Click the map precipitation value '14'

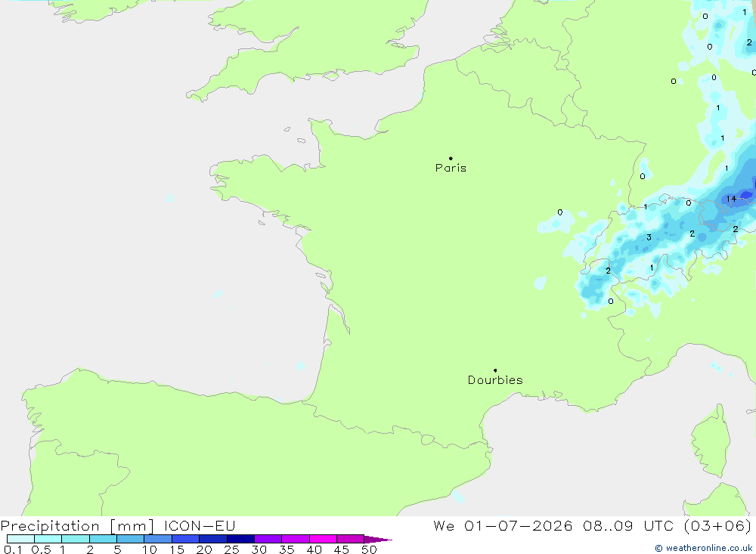point(731,199)
